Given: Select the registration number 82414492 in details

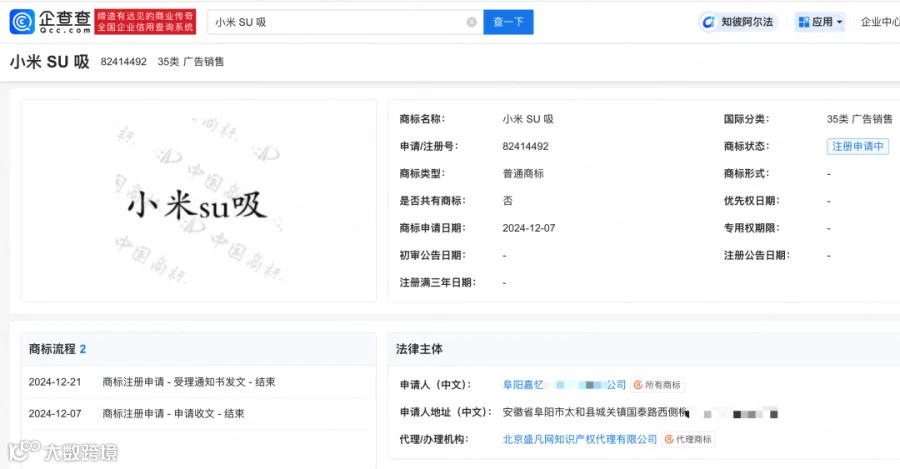Looking at the screenshot, I should (525, 146).
